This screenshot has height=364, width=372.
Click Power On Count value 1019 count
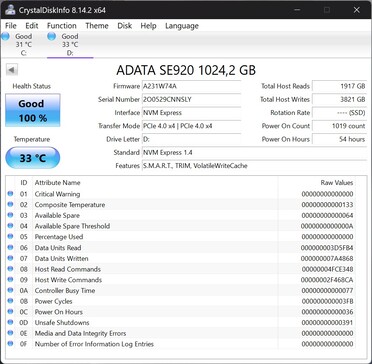coord(340,126)
